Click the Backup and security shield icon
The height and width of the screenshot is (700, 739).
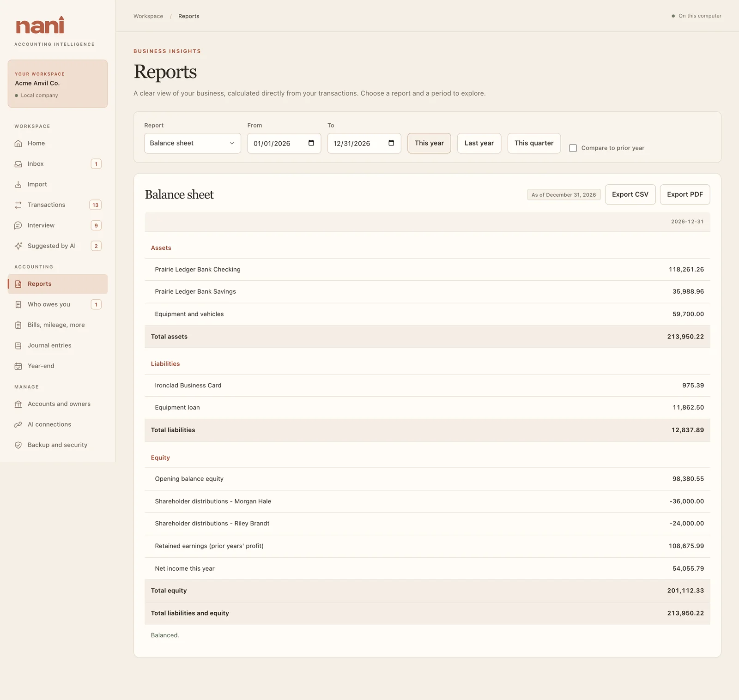[18, 445]
